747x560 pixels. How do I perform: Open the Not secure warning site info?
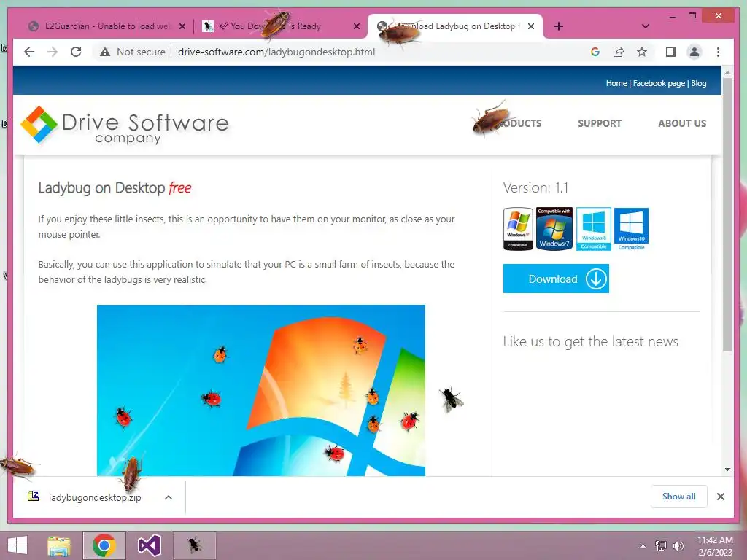coord(133,52)
